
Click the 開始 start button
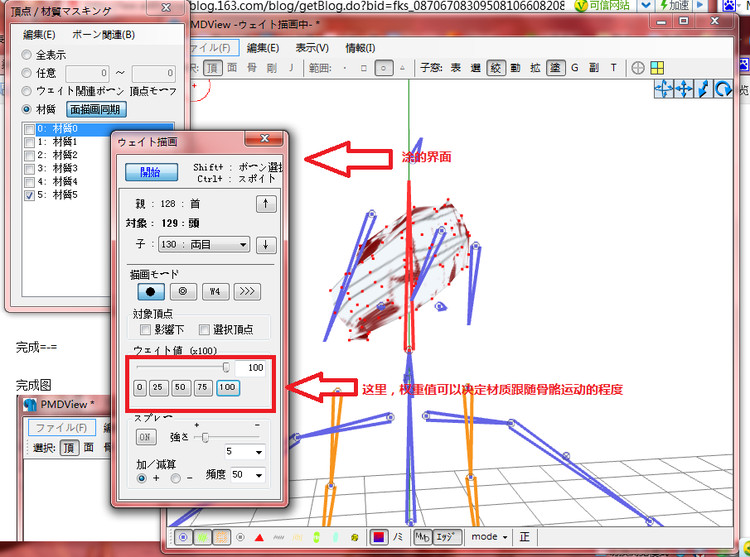tap(151, 172)
